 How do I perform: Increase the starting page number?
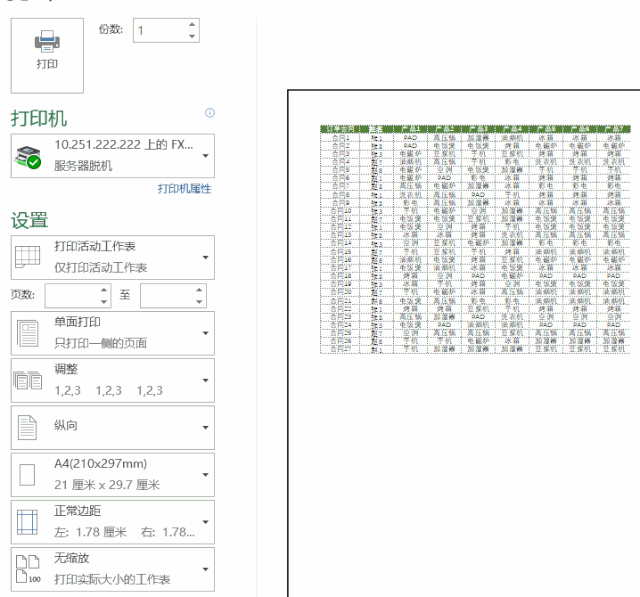tap(104, 290)
